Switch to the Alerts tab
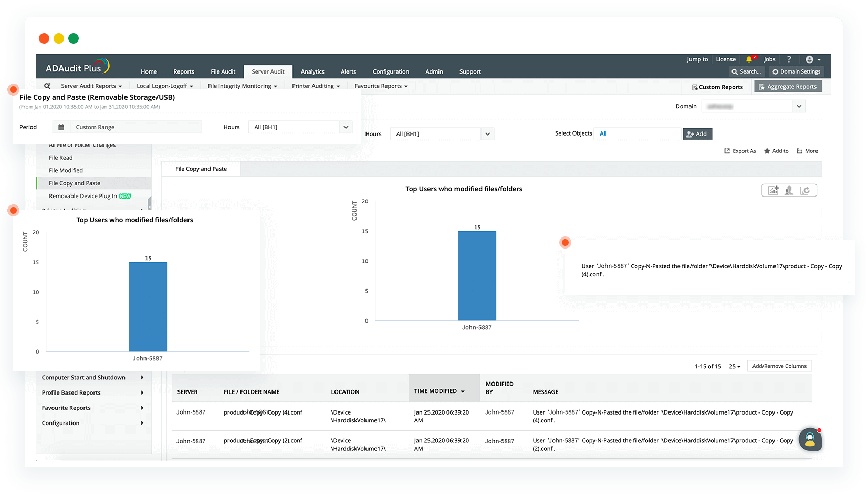Image resolution: width=868 pixels, height=496 pixels. coord(348,72)
